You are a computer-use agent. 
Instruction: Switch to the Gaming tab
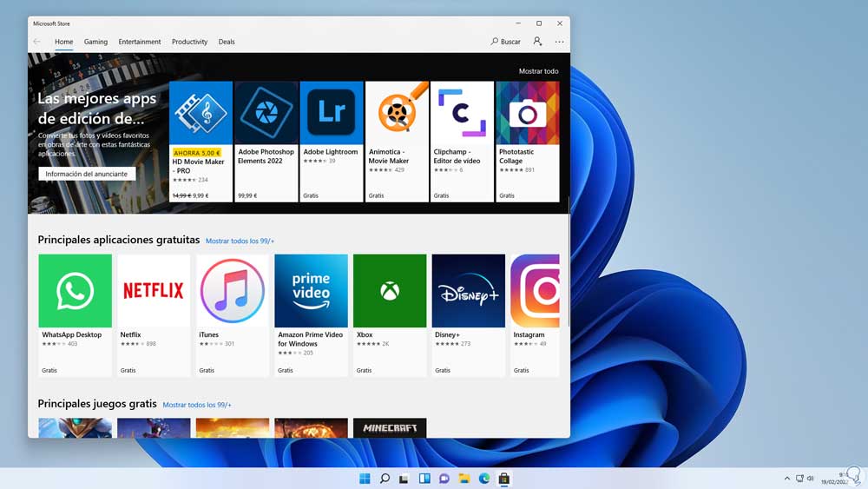click(x=95, y=42)
